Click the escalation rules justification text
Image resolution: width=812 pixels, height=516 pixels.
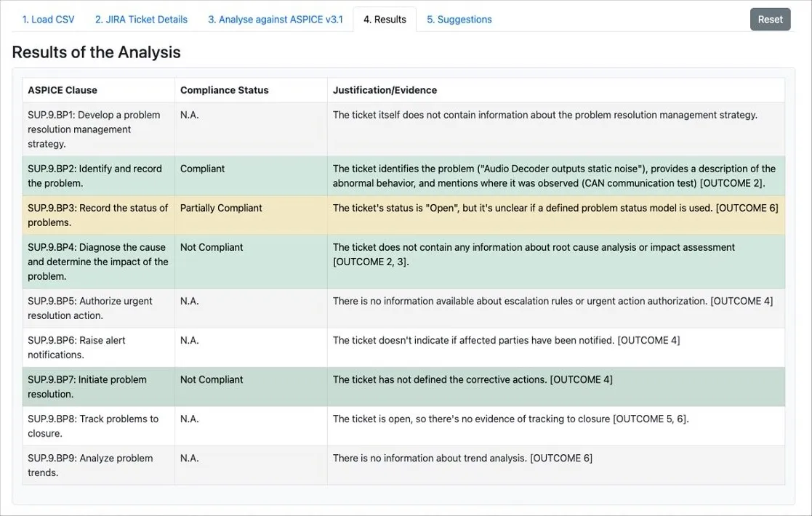point(552,301)
